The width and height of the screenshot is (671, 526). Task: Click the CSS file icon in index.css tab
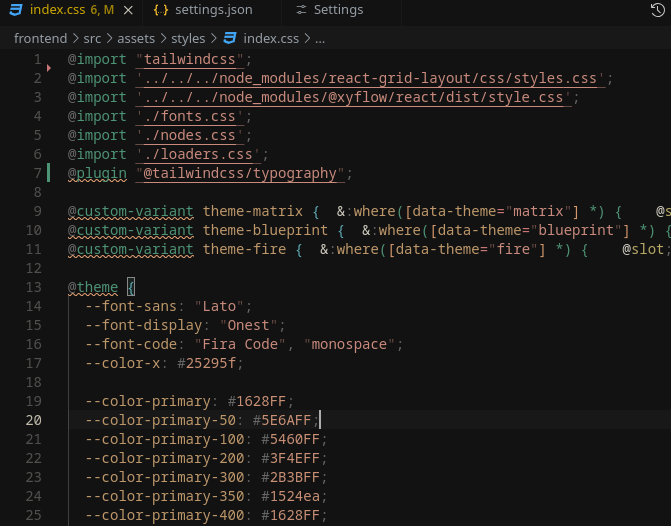(x=16, y=10)
